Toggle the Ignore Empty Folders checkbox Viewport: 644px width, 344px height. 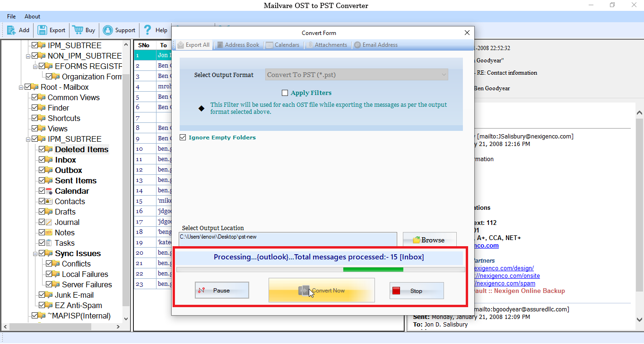(183, 138)
